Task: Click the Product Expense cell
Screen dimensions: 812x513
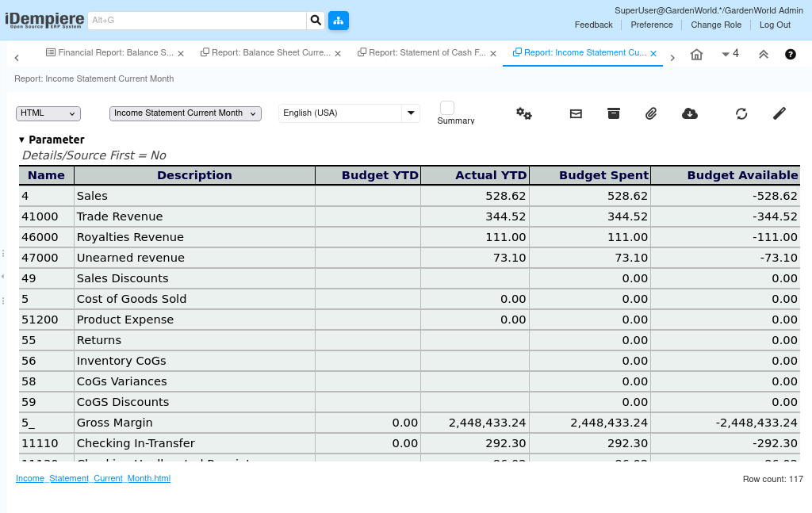Action: tap(195, 320)
